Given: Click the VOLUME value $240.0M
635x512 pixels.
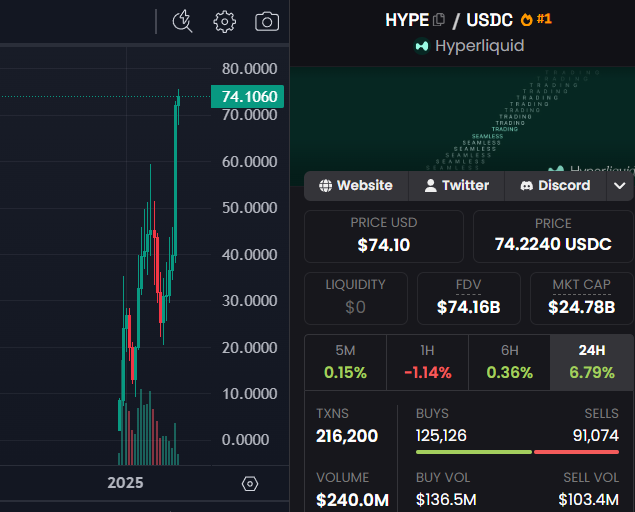Looking at the screenshot, I should tap(352, 500).
